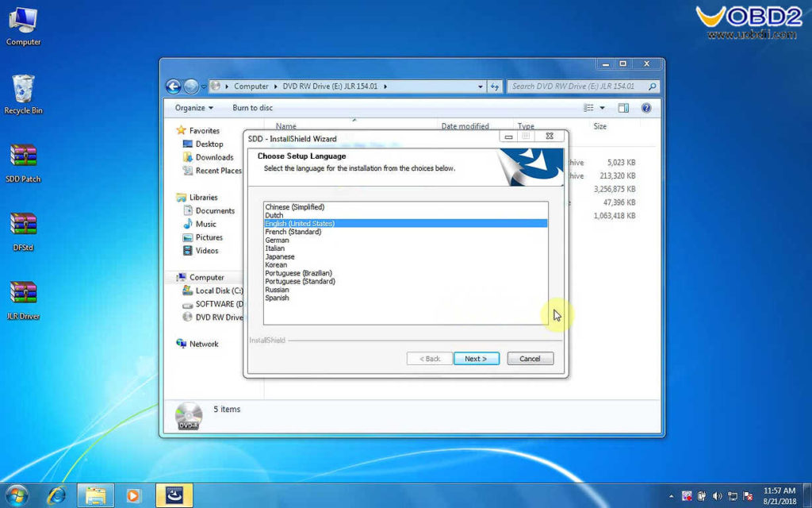
Task: Select Computer in the address bar breadcrumb
Action: [x=251, y=86]
